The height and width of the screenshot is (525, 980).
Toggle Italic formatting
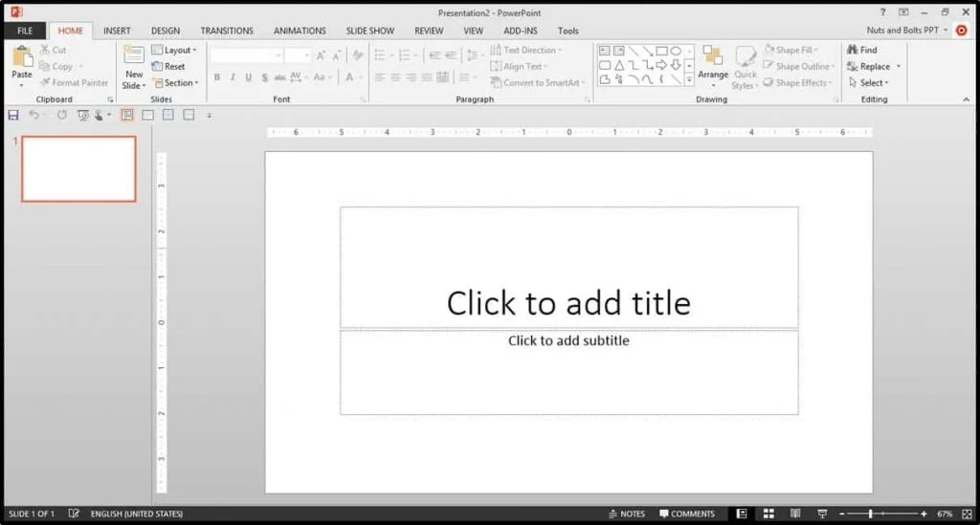point(233,77)
